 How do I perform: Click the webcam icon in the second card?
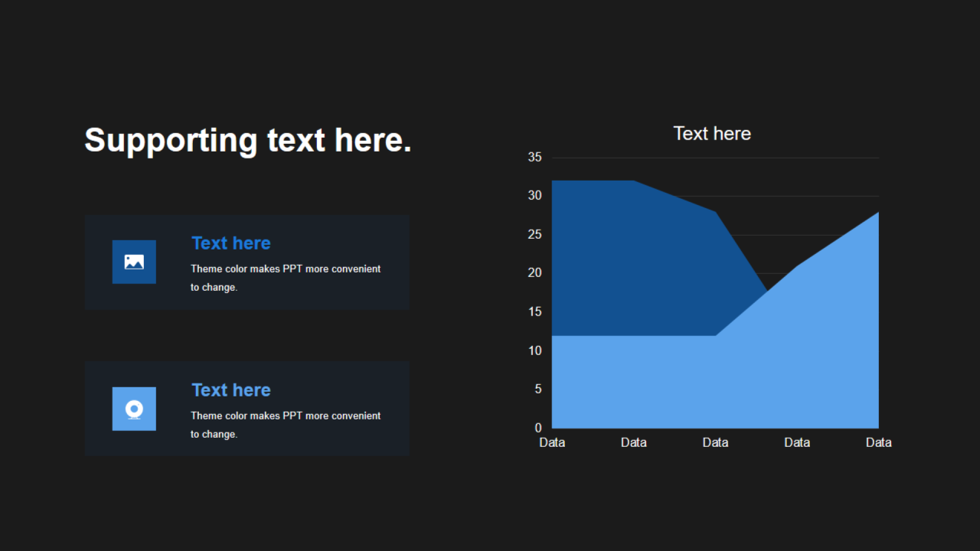134,409
